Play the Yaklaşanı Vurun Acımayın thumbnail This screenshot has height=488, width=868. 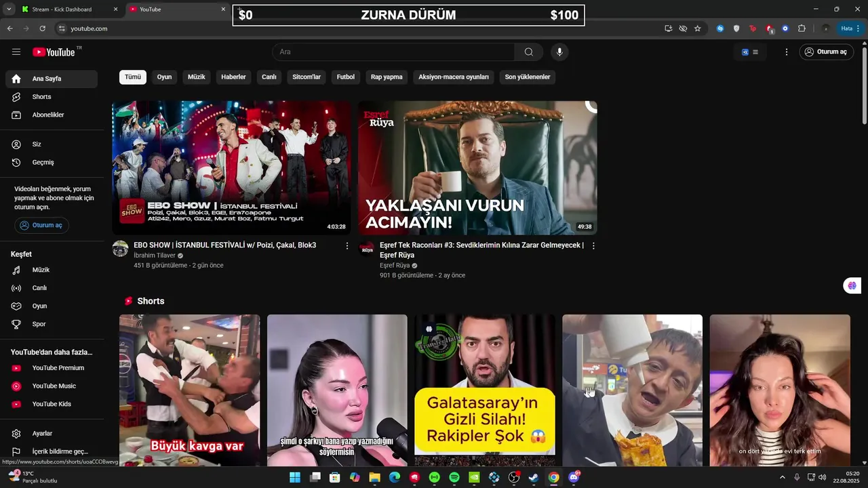[x=477, y=168]
